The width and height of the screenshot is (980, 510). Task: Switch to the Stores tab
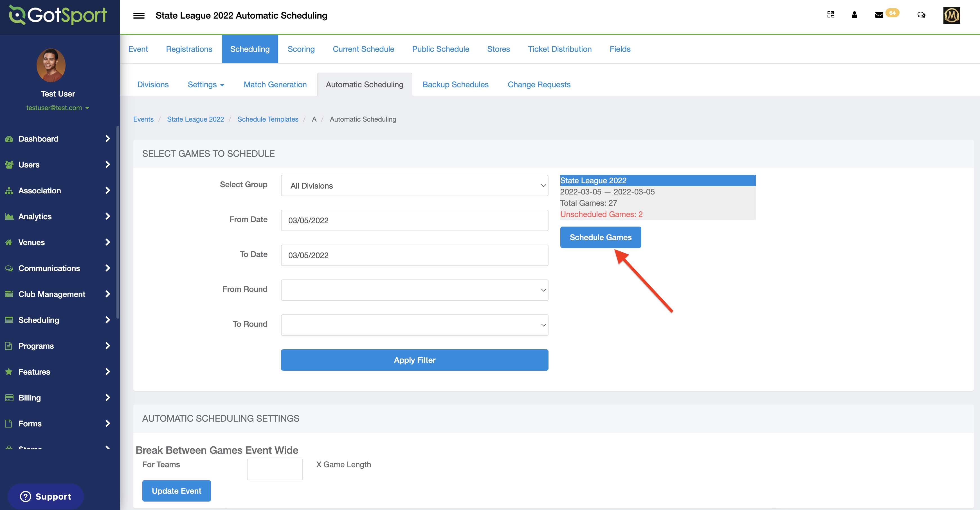point(498,49)
